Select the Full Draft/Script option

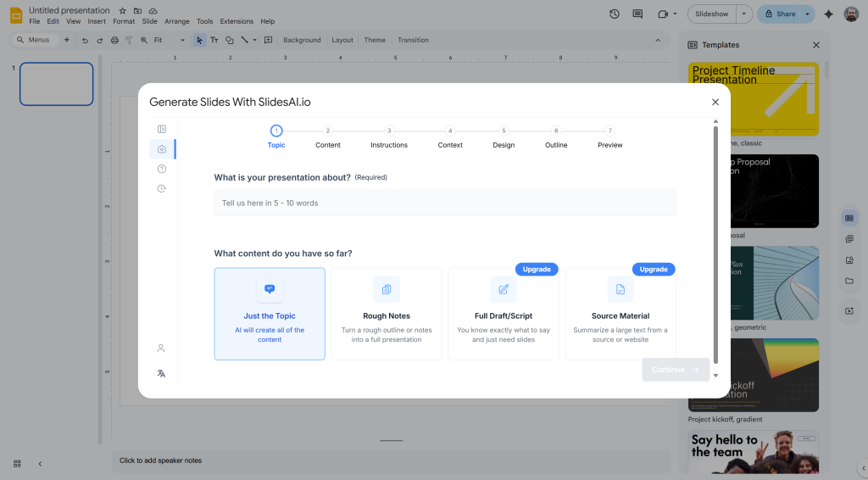click(504, 314)
